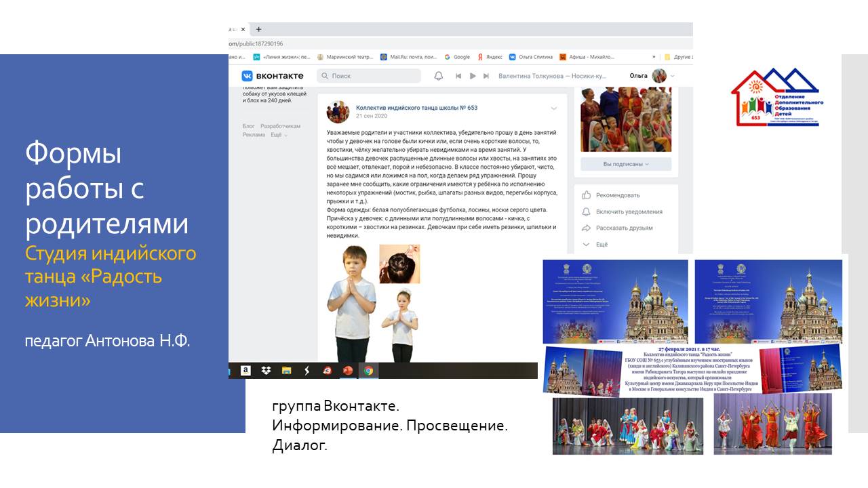The image size is (868, 488).
Task: Open PowerPoint from the taskbar
Action: click(349, 371)
